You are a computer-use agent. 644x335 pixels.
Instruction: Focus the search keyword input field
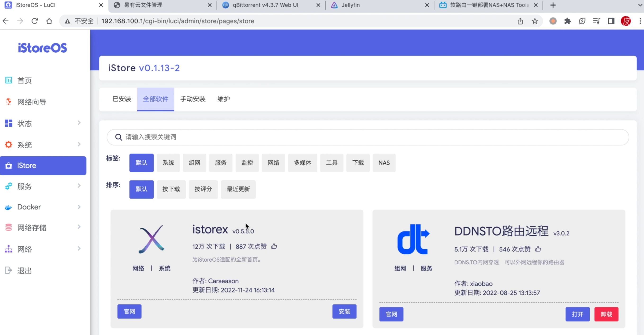coord(368,137)
